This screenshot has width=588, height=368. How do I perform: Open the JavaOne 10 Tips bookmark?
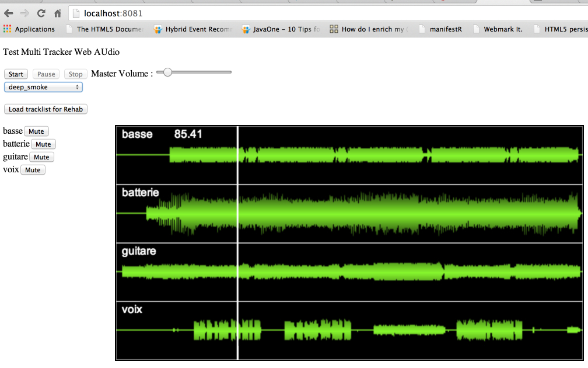[x=281, y=29]
